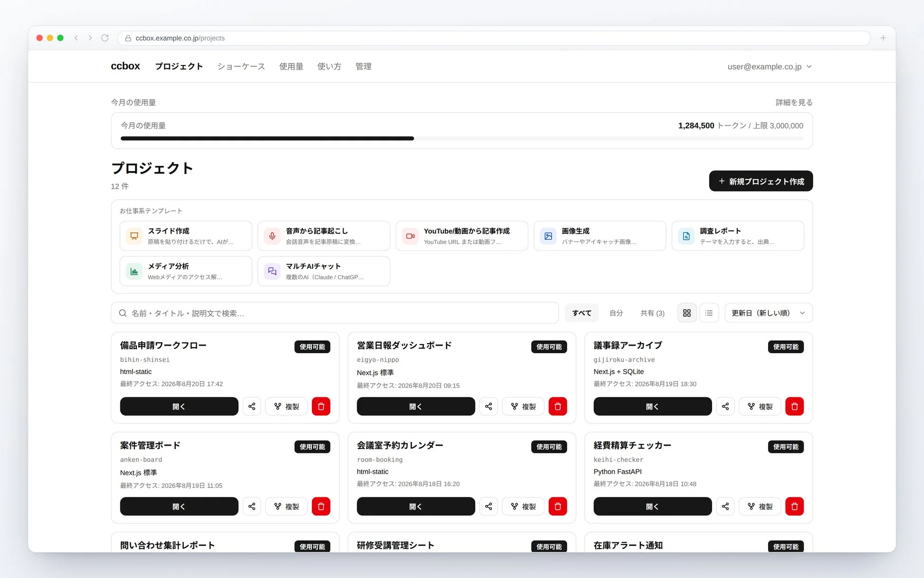This screenshot has width=924, height=578.
Task: Reload the page with the refresh icon
Action: [105, 38]
